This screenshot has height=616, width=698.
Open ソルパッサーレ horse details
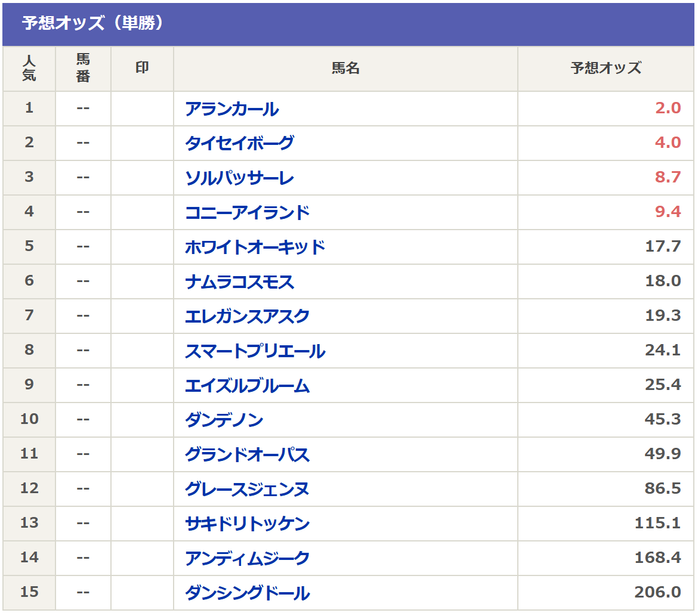point(239,178)
